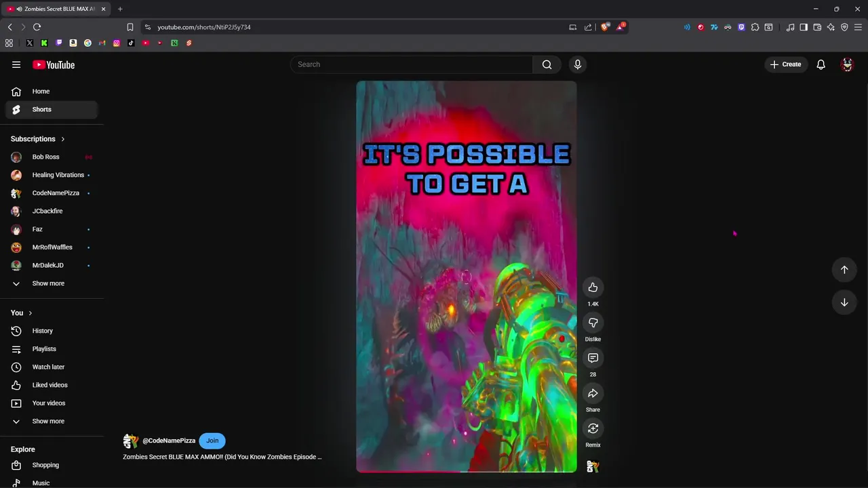This screenshot has height=488, width=868.
Task: Open Your videos
Action: tap(52, 403)
